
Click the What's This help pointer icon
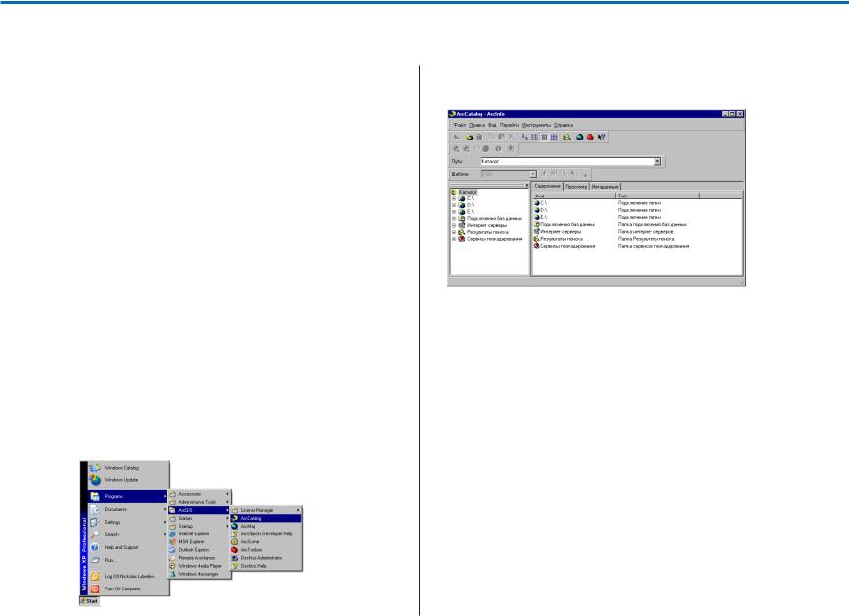[x=601, y=137]
